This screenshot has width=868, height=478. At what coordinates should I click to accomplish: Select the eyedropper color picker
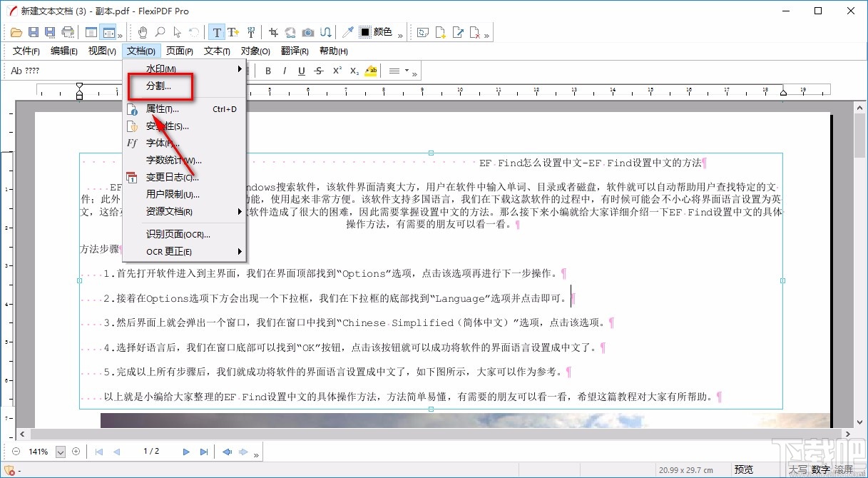click(x=348, y=32)
